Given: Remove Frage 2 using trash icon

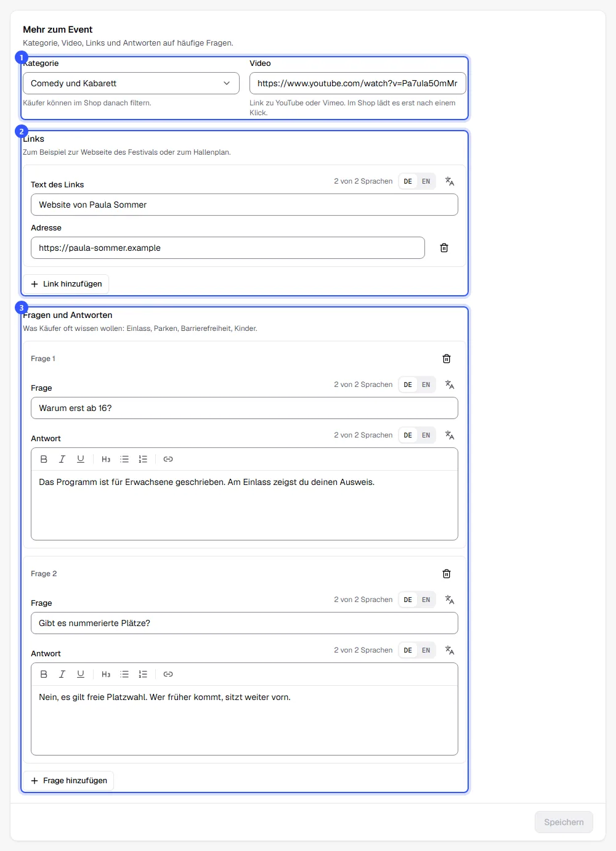Looking at the screenshot, I should (447, 574).
